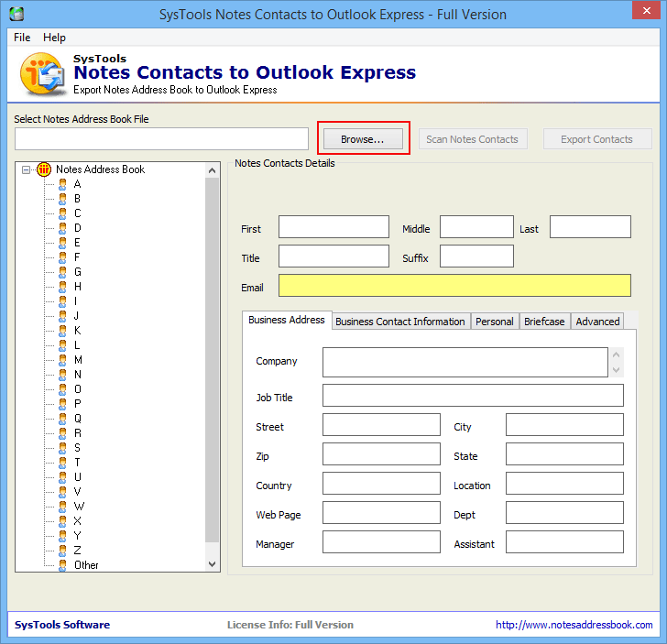Click the application icon in title bar
Viewport: 667px width, 644px height.
(16, 14)
